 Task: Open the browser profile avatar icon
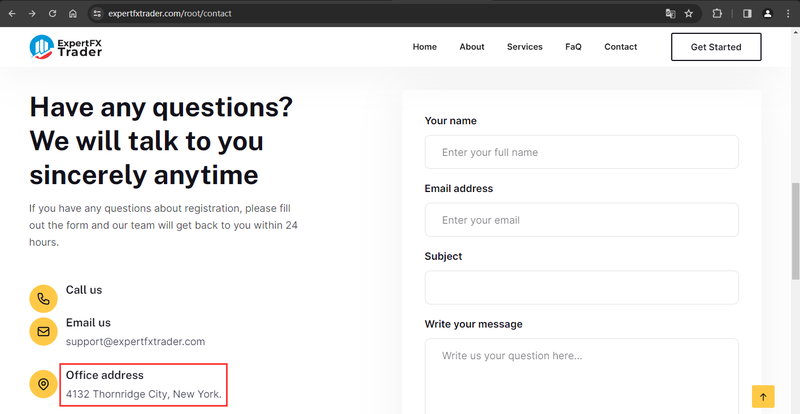[x=767, y=14]
